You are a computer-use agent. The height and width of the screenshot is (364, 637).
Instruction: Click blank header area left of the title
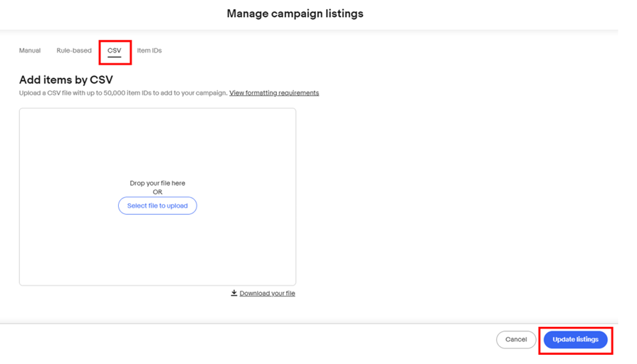pyautogui.click(x=107, y=14)
